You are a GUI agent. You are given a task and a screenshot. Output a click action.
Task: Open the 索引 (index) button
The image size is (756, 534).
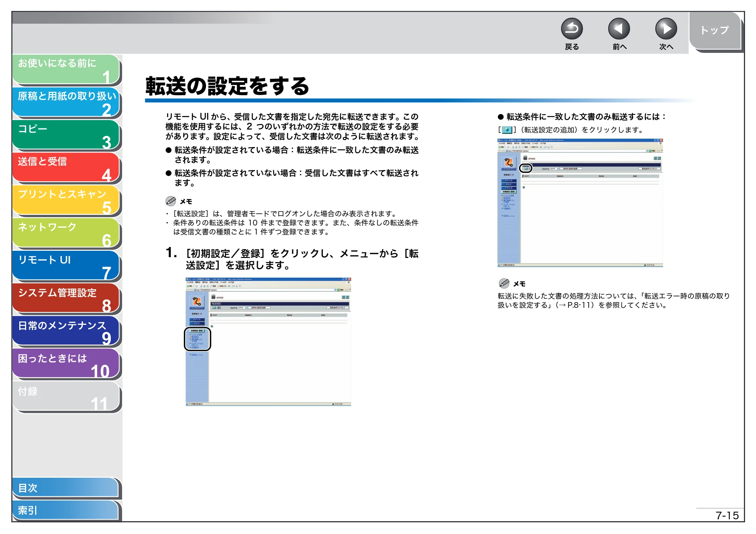(66, 510)
